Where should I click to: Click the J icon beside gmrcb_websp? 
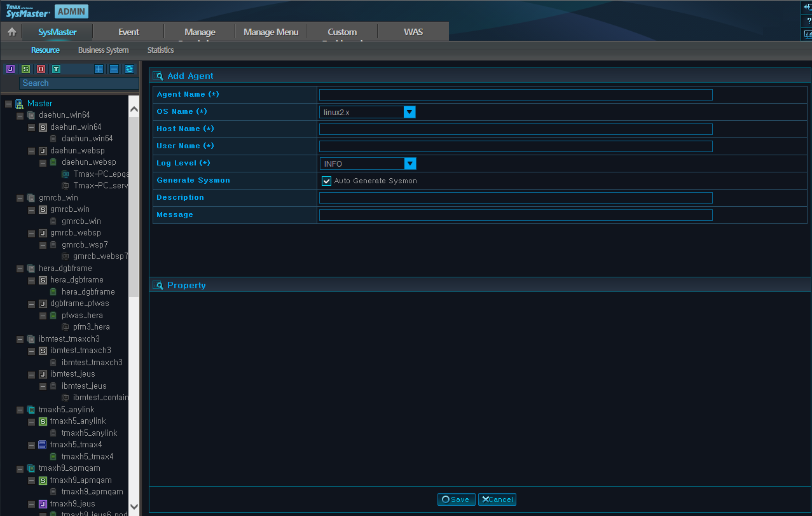click(43, 233)
